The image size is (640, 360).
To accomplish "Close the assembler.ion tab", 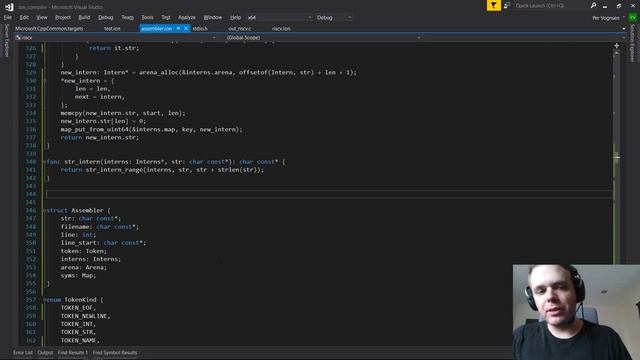I will [x=186, y=28].
